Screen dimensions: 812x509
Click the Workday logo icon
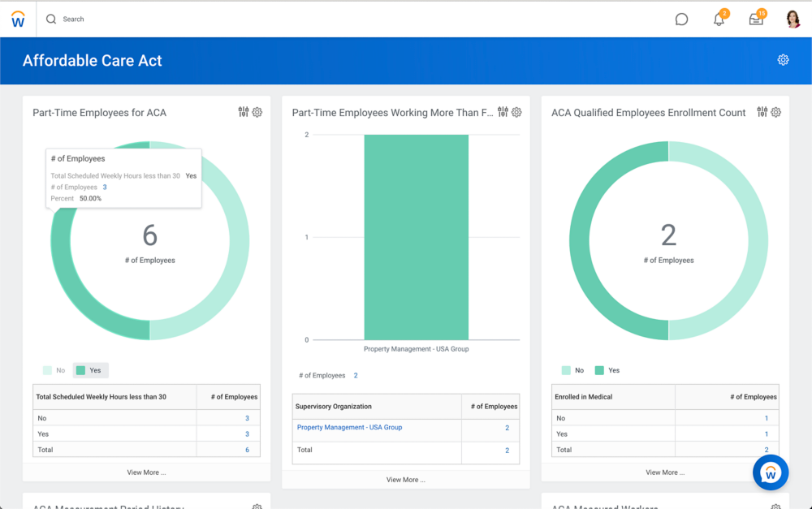point(18,19)
